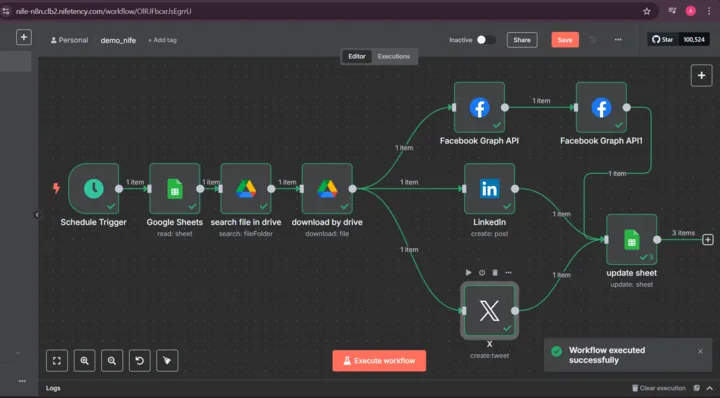Viewport: 720px width, 398px height.
Task: Open the LinkedIn create post node
Action: click(x=489, y=189)
